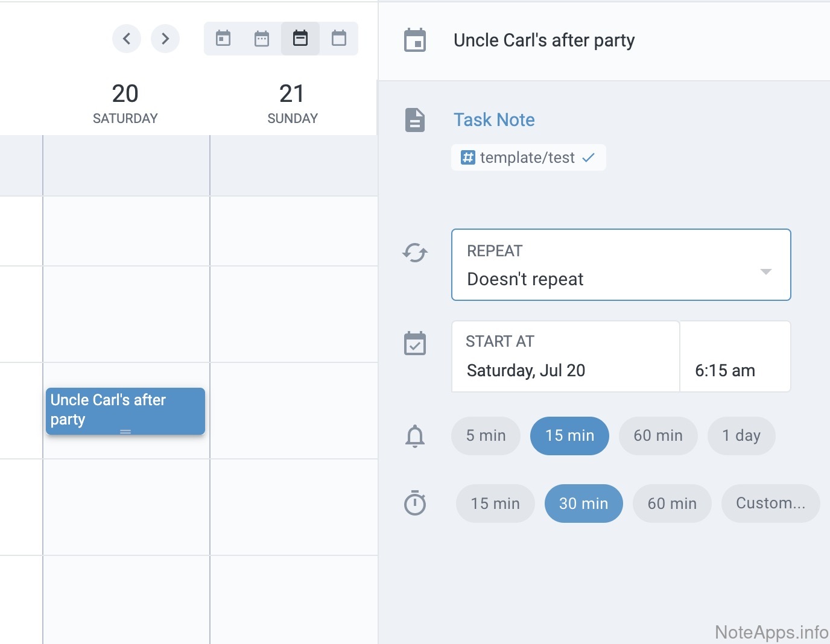Set reminder to 5 min
This screenshot has width=830, height=644.
486,436
